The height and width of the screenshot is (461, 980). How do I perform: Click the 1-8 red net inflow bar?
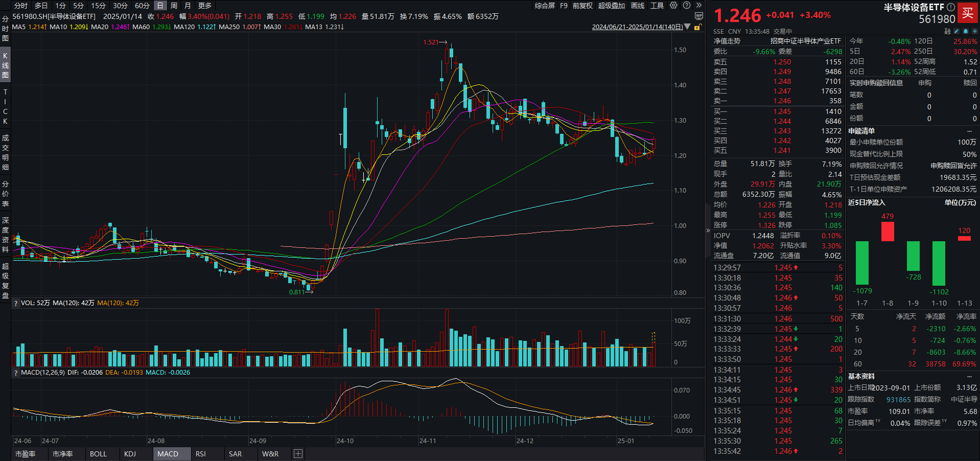click(888, 232)
